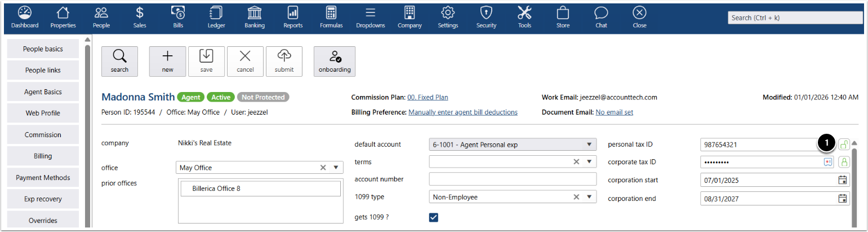Uncheck the gets 1099 checkbox
This screenshot has width=868, height=232.
click(x=433, y=217)
